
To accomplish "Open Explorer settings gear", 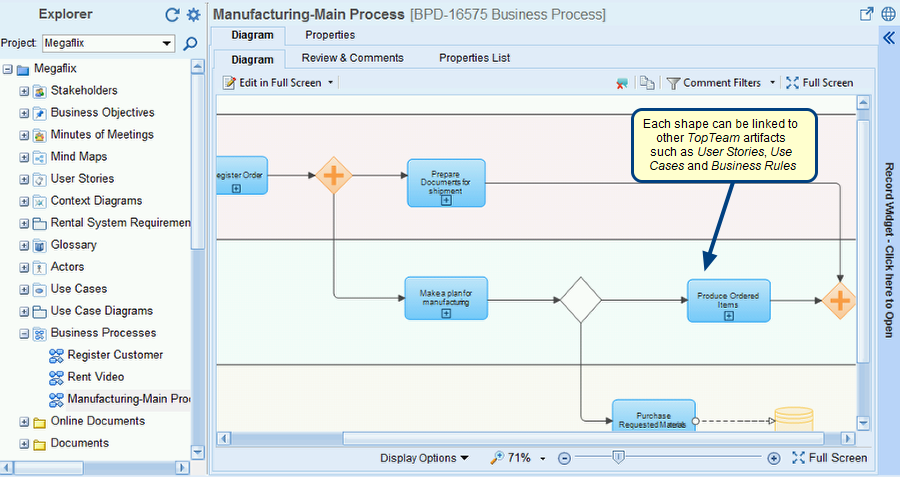I will (194, 15).
